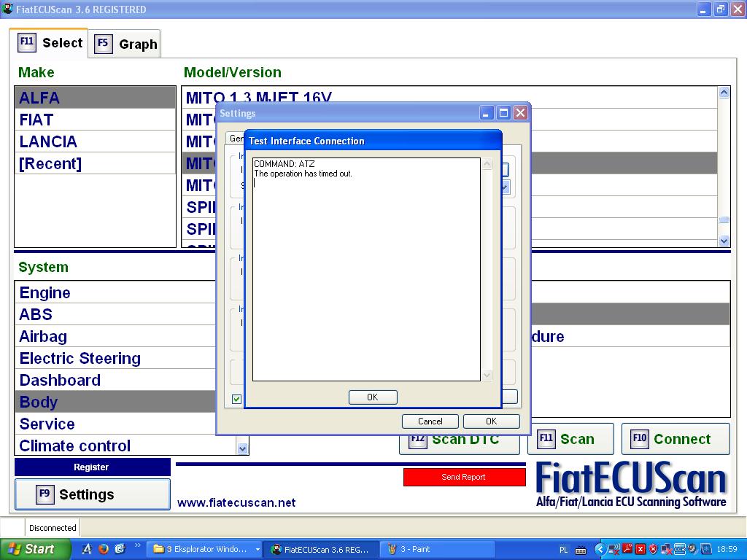747x560 pixels.
Task: Click the output text box scroll-down arrow
Action: tap(487, 375)
